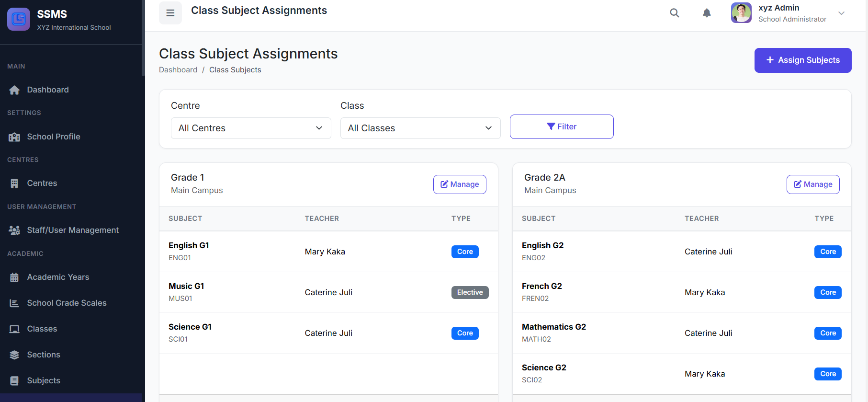Open search with the magnifier icon
Viewport: 868px width, 402px height.
point(675,13)
